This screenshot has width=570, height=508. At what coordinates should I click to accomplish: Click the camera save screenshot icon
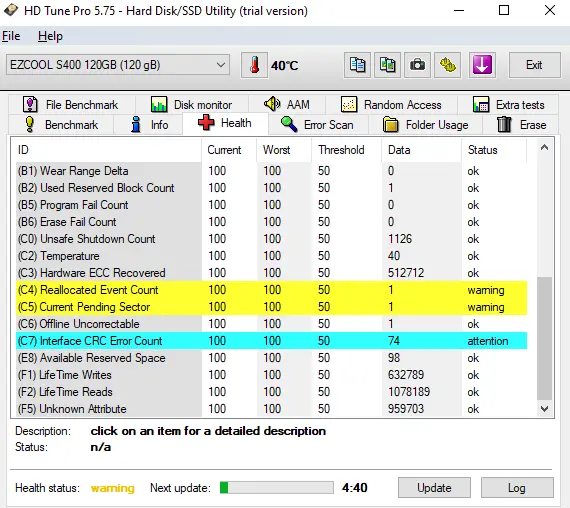[x=417, y=65]
